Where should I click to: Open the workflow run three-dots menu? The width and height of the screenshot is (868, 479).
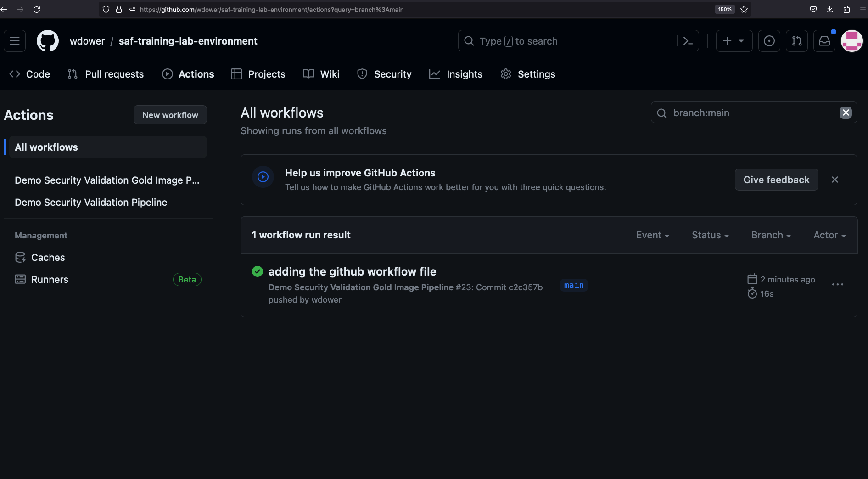837,285
